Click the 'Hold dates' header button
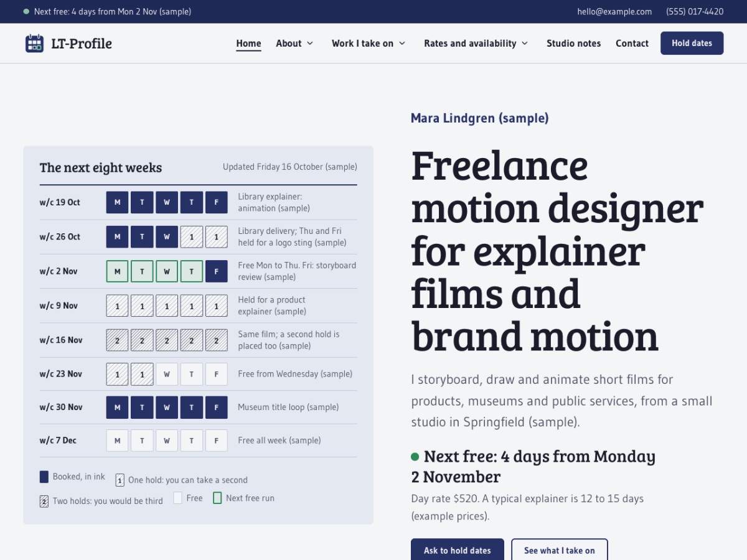Viewport: 747px width, 560px height. pyautogui.click(x=692, y=43)
